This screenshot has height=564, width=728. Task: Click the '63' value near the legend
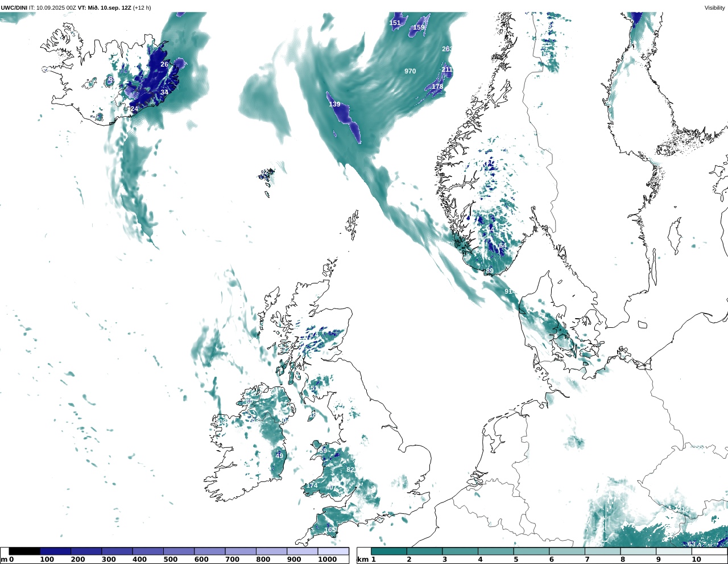(692, 544)
